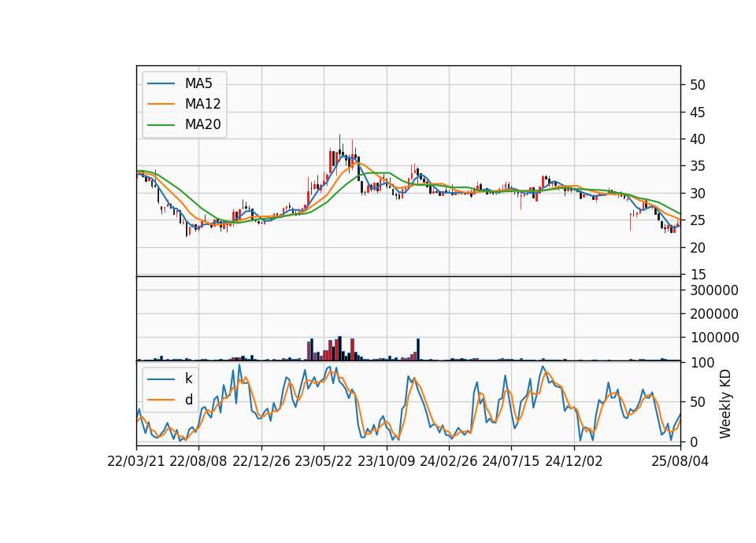
Task: Click the KD axis value 0
Action: click(x=694, y=441)
